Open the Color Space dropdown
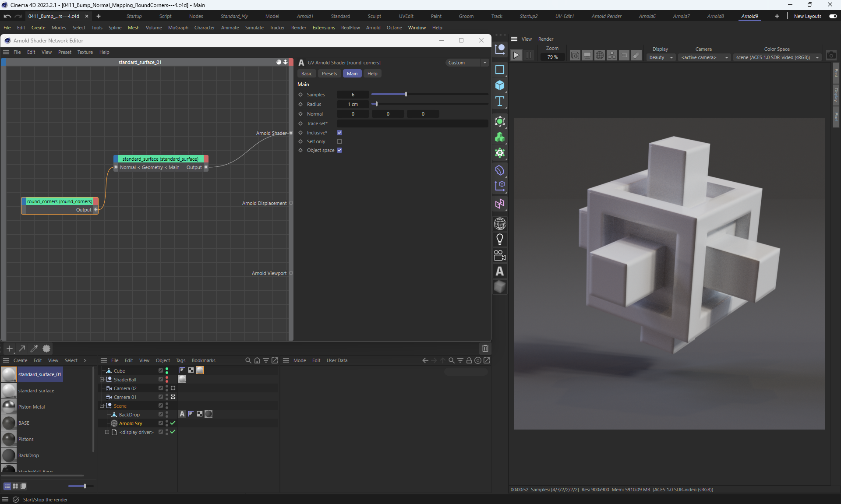The height and width of the screenshot is (504, 841). point(777,57)
